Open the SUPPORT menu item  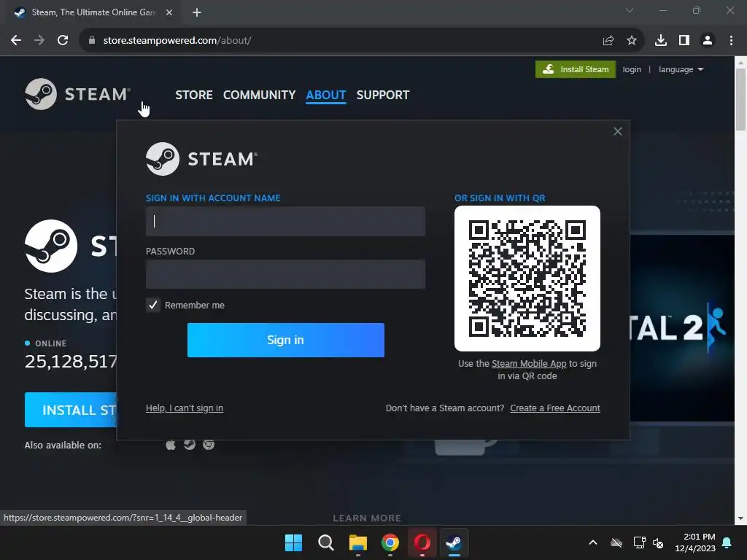[382, 95]
